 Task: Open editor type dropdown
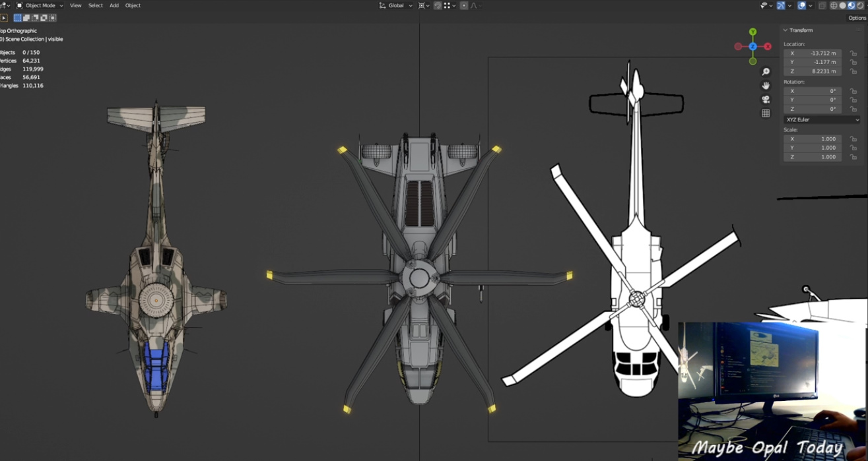[5, 5]
